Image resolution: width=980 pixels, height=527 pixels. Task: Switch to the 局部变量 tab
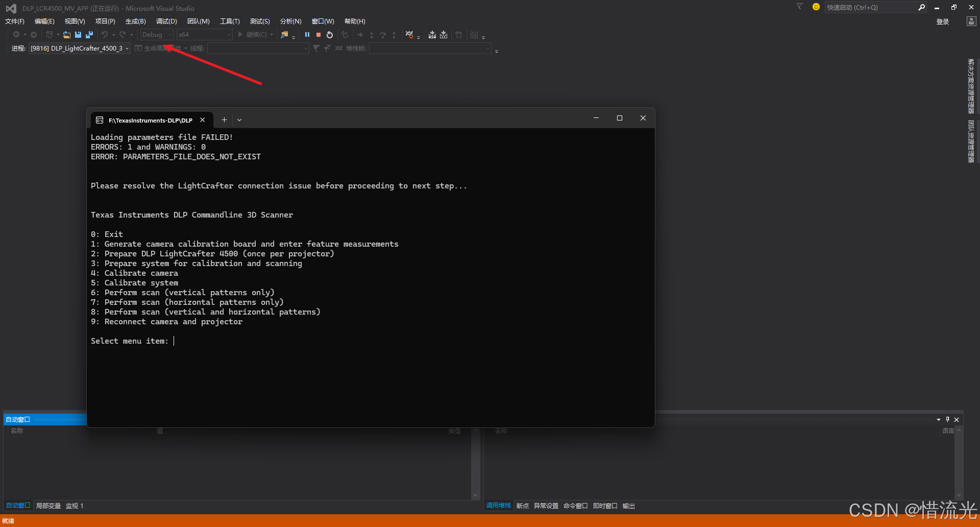point(48,506)
